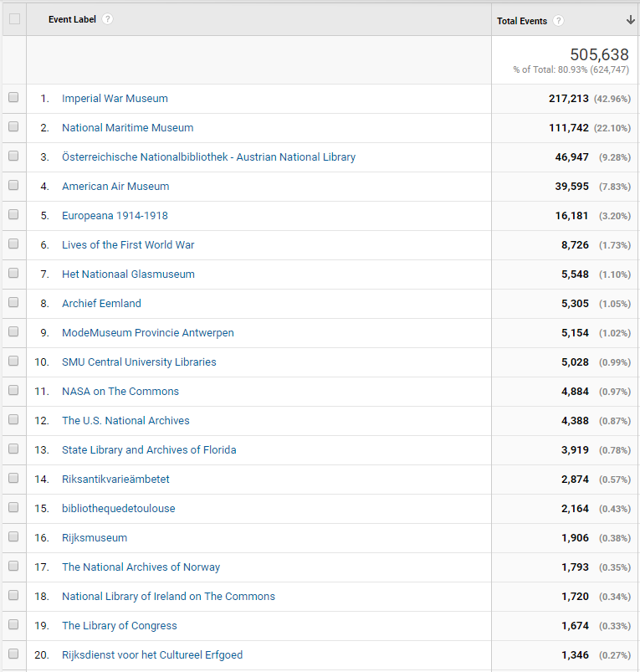Open the National Maritime Museum label
The width and height of the screenshot is (640, 672).
tap(128, 128)
